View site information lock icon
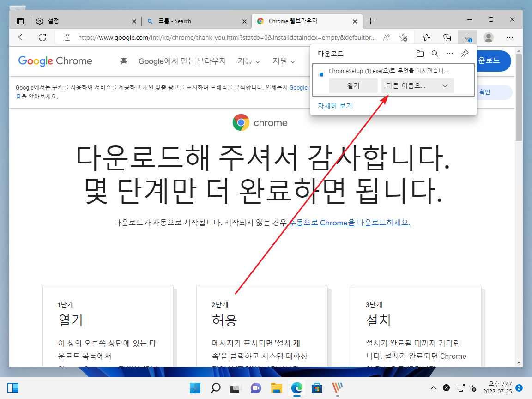This screenshot has width=532, height=399. (67, 37)
